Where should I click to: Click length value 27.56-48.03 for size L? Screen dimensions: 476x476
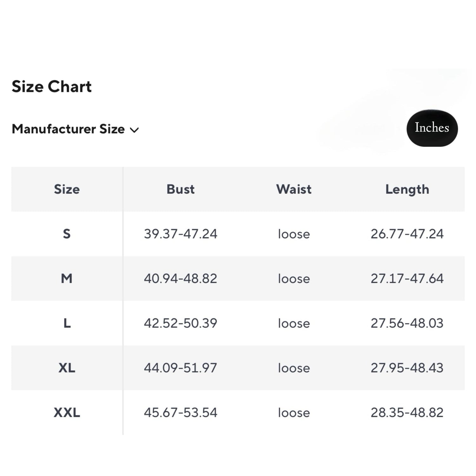(x=407, y=323)
